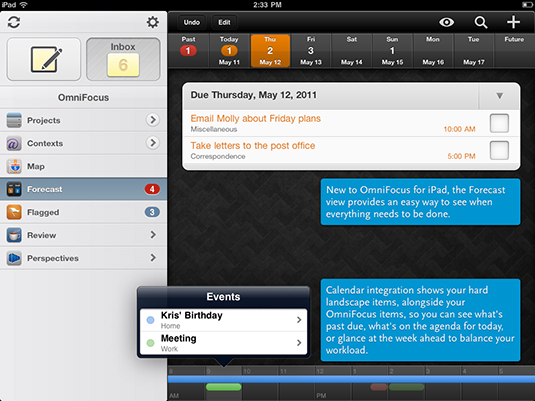Expand Review chevron arrow
Screen dimensions: 535x401
(153, 234)
